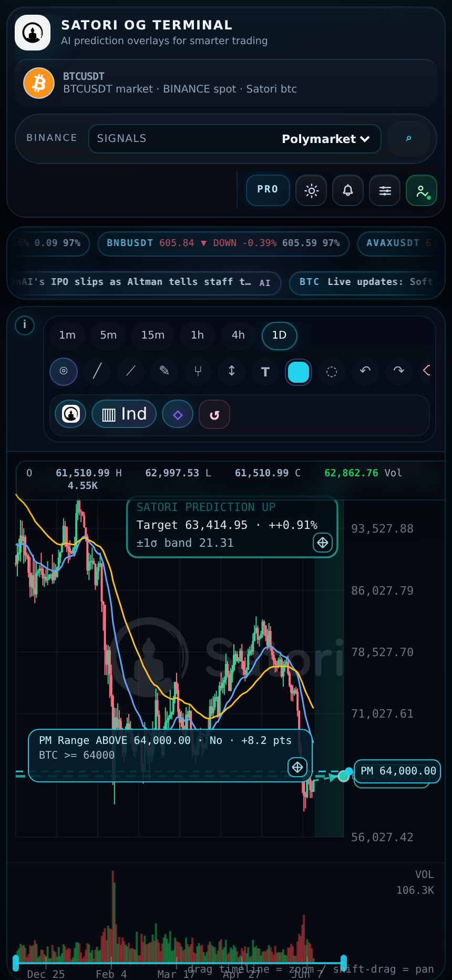This screenshot has width=452, height=980.
Task: Select the vertical measure arrow tool
Action: click(232, 371)
